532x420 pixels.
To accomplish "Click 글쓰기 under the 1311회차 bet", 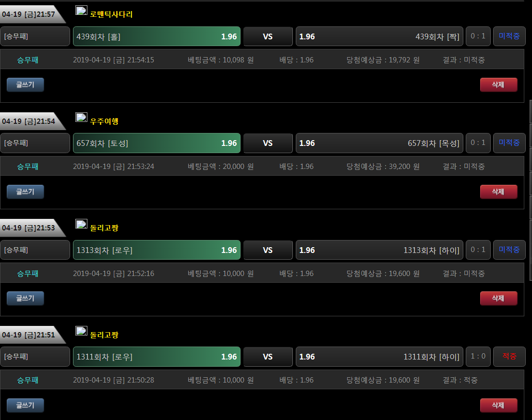I will [25, 405].
